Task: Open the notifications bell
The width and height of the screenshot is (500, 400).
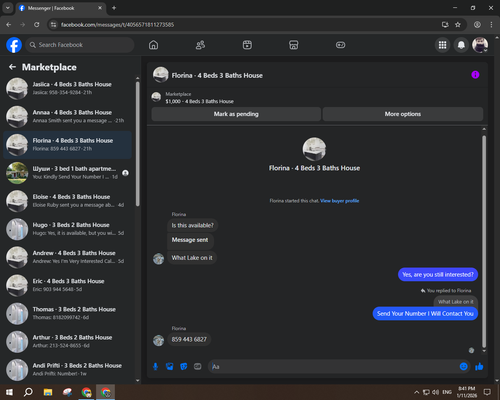Action: point(461,45)
